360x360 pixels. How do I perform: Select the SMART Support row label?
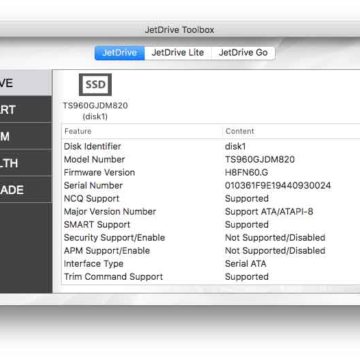pos(97,225)
